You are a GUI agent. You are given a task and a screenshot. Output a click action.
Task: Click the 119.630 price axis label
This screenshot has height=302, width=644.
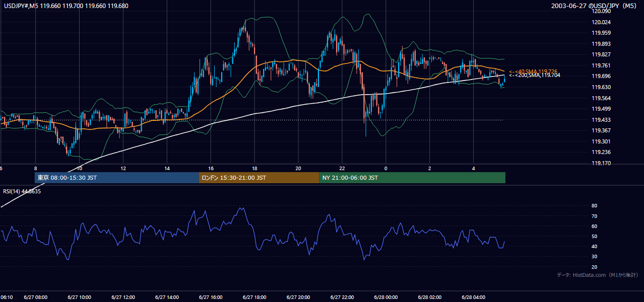[602, 87]
